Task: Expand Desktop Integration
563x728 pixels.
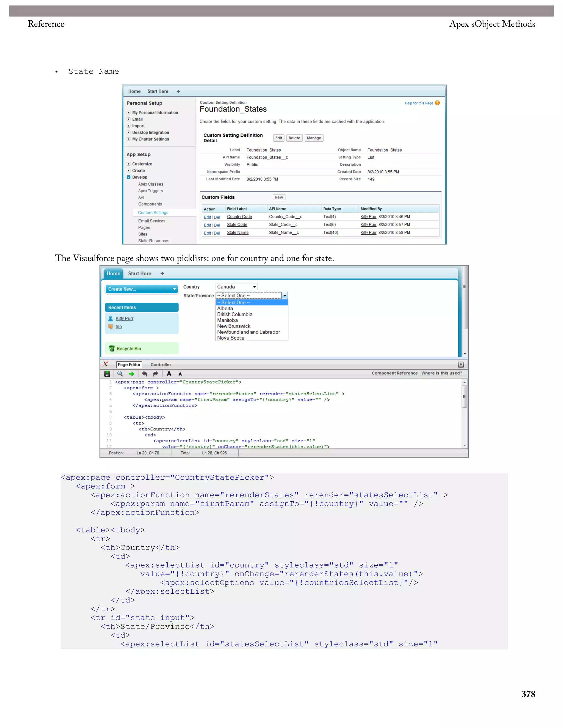Action: (128, 132)
